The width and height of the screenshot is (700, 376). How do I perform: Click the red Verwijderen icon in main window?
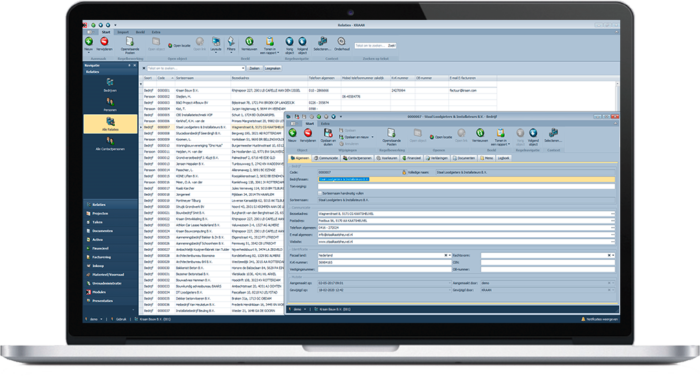point(104,42)
